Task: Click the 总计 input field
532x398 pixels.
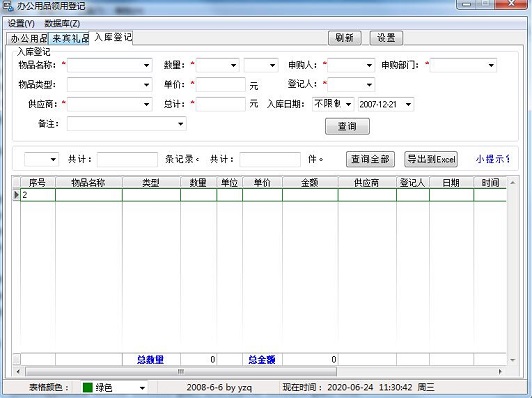Action: coord(221,104)
